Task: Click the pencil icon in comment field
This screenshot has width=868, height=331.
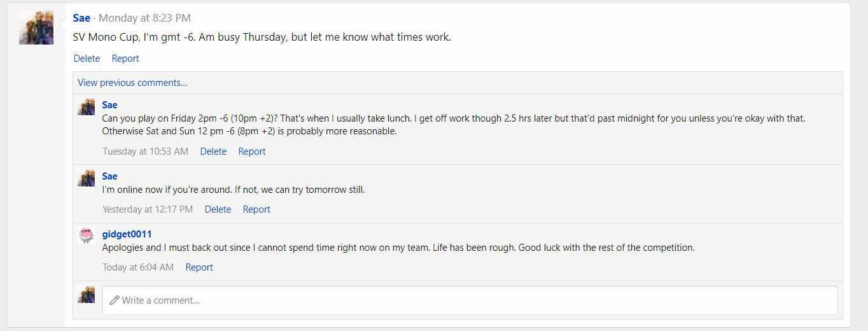Action: 115,300
